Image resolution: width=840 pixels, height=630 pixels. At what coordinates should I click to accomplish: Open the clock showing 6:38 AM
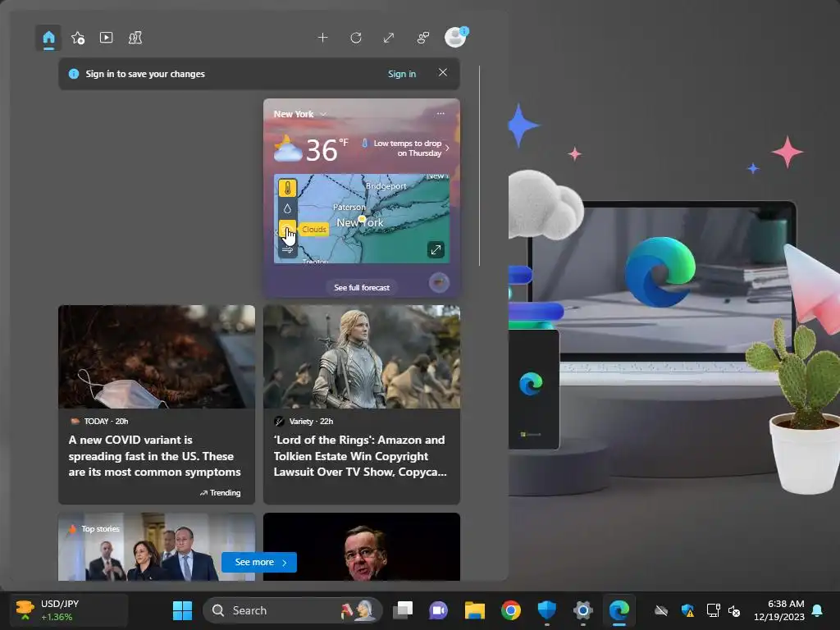[779, 610]
